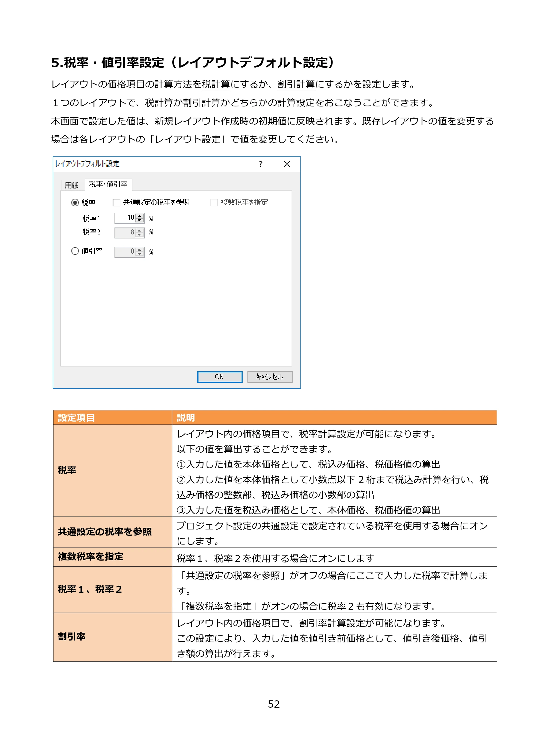Enable 共通設定の税率を参照 checkbox

point(116,203)
